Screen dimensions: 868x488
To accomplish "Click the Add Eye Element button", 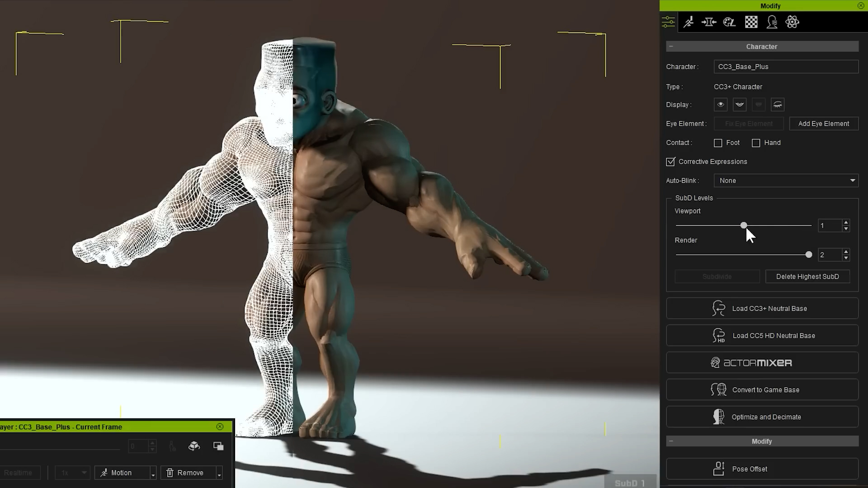I will 824,124.
